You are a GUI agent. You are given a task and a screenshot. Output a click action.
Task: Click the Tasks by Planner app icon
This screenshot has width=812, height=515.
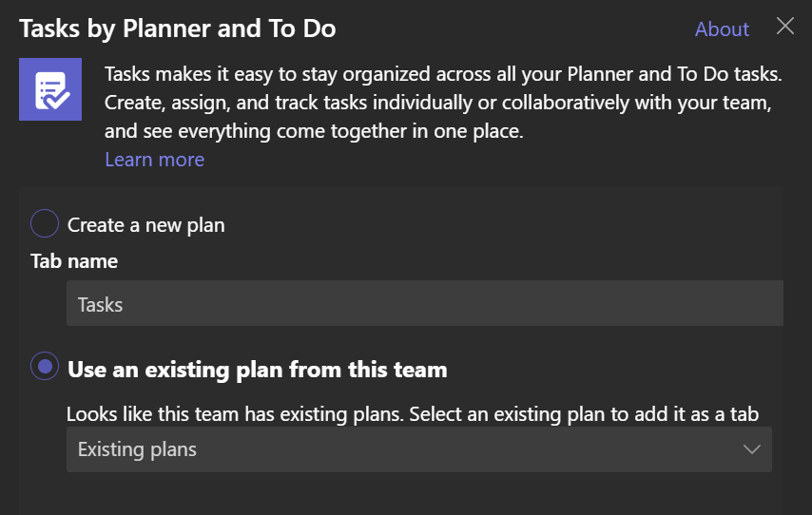(x=50, y=89)
